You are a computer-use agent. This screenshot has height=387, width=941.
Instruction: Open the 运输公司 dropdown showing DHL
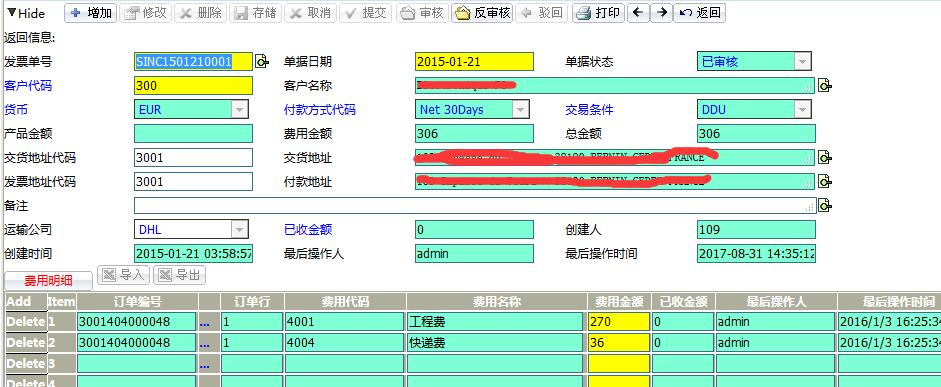point(239,229)
